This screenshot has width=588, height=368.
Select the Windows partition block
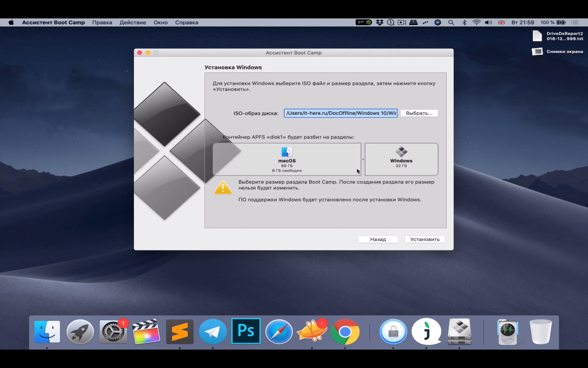(x=401, y=159)
